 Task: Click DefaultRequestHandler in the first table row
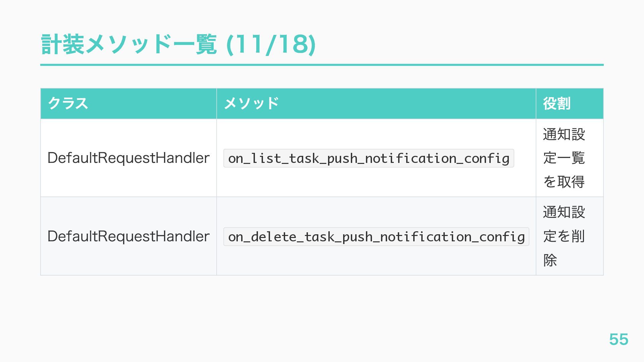coord(128,158)
